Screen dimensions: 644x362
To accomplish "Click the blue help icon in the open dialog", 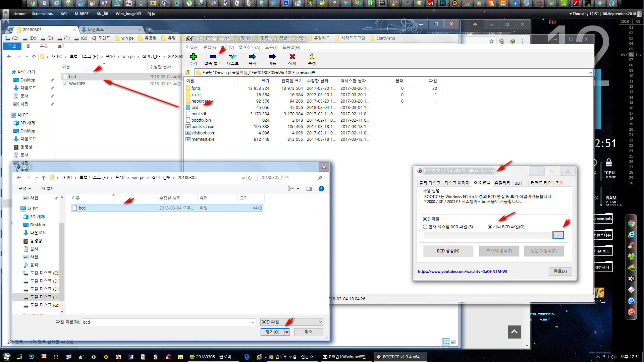I will point(321,189).
